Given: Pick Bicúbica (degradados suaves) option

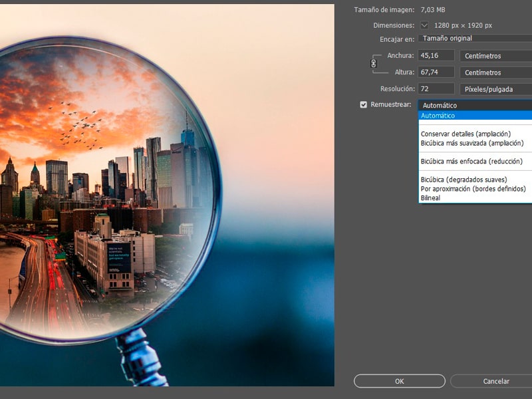Looking at the screenshot, I should 464,180.
